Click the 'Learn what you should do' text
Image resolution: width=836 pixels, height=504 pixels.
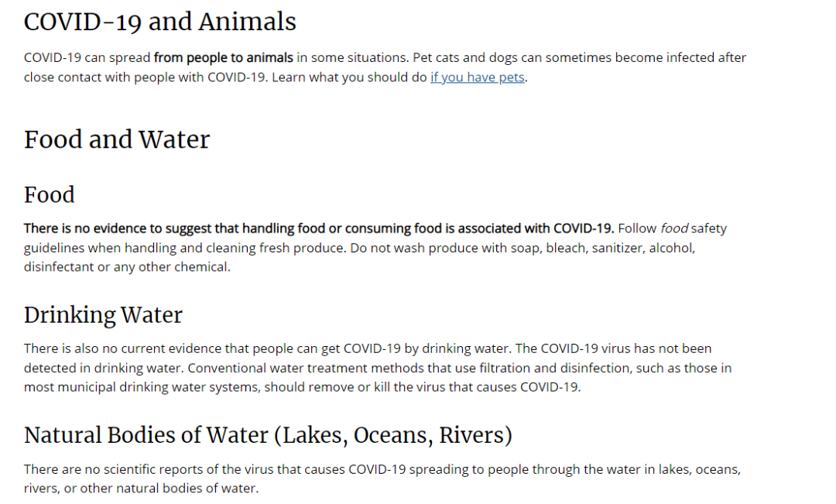pos(349,77)
